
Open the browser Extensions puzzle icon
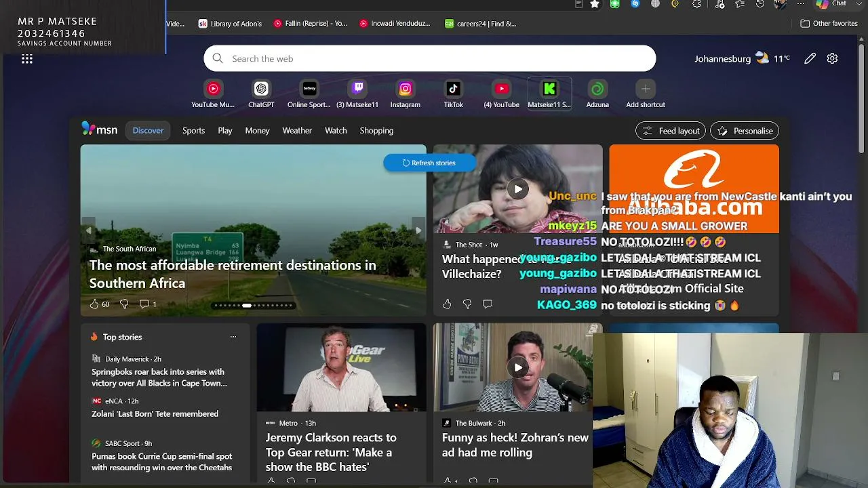(696, 4)
